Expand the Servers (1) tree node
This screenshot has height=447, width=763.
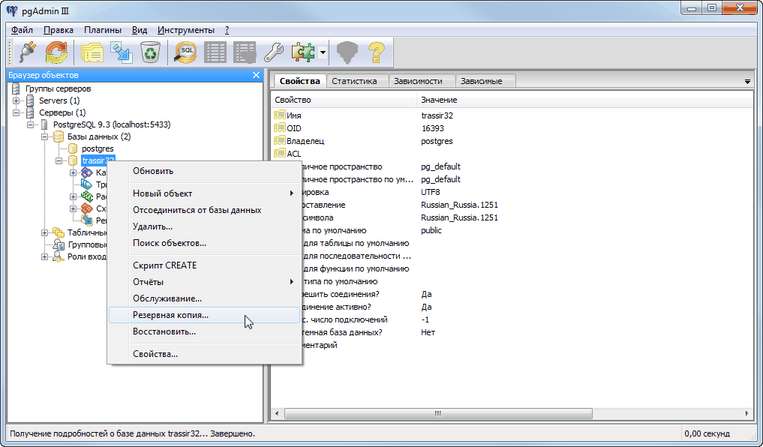click(16, 101)
